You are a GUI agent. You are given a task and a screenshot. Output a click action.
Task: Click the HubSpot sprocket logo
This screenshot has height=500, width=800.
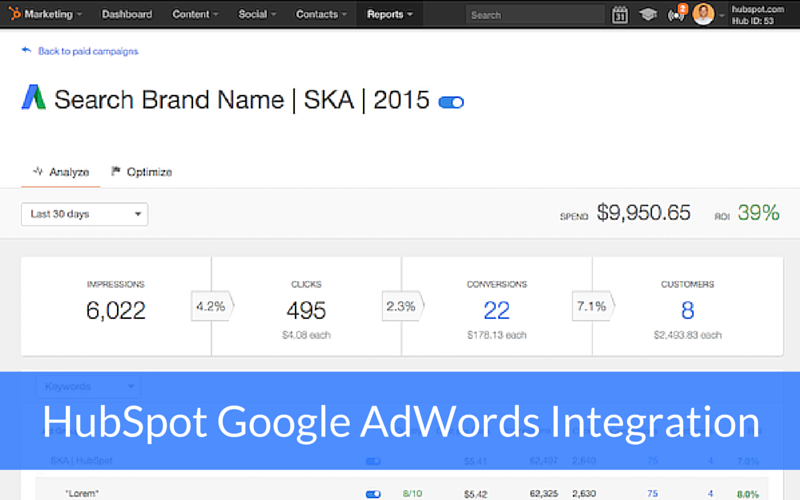[x=14, y=13]
